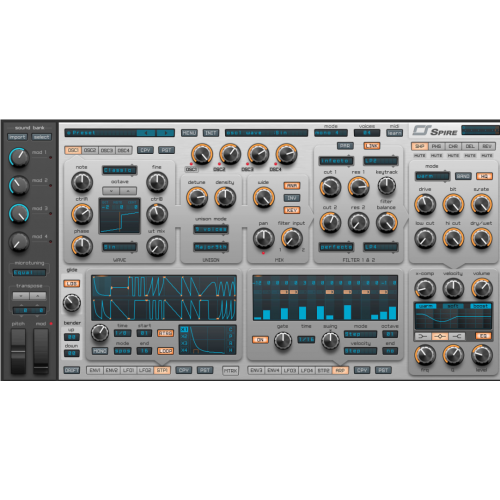
Task: Select the peak EQ shape icon
Action: coord(440,336)
